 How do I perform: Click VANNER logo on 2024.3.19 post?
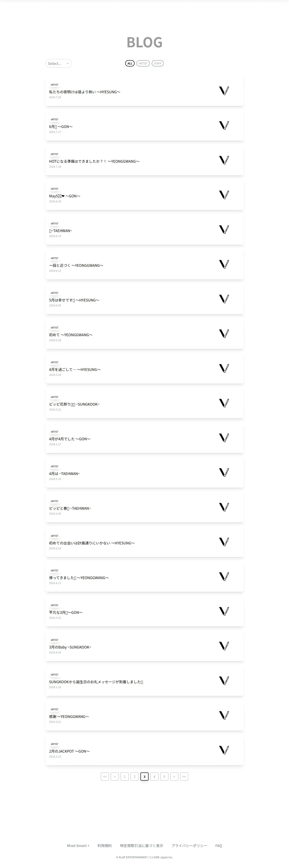pos(224,750)
